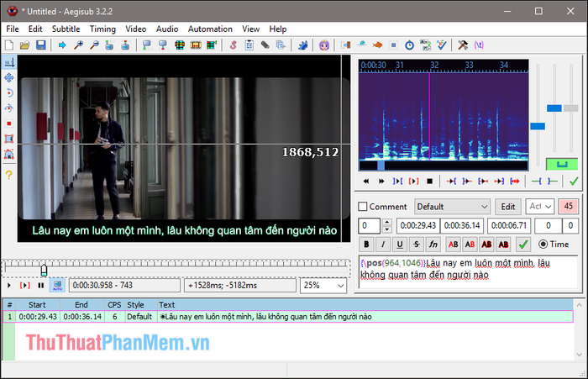Expand the Default style dropdown
Viewport: 588px width, 379px height.
[452, 207]
